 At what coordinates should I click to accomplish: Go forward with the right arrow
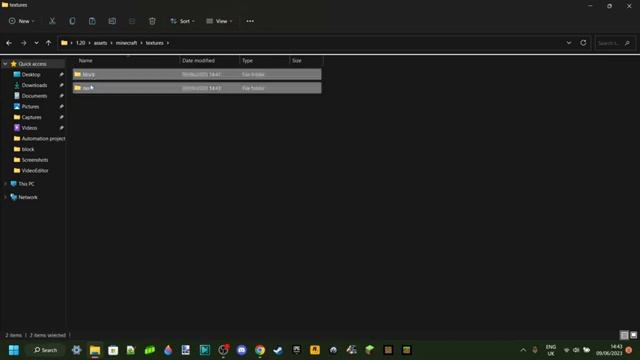click(23, 43)
